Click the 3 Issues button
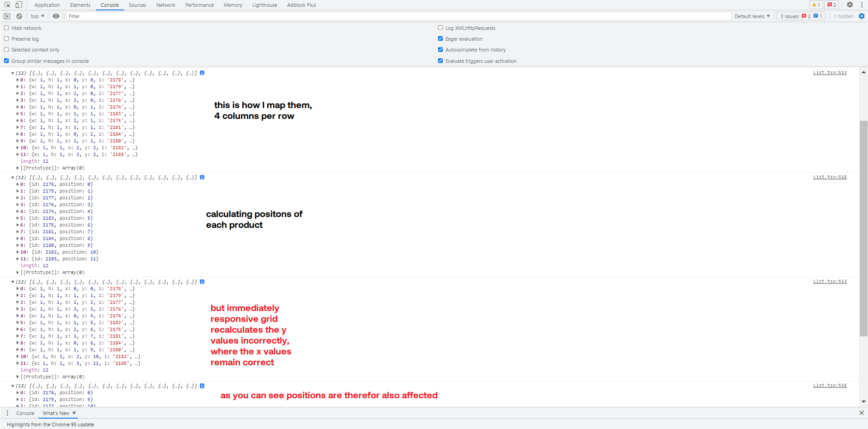This screenshot has width=868, height=429. coord(801,16)
